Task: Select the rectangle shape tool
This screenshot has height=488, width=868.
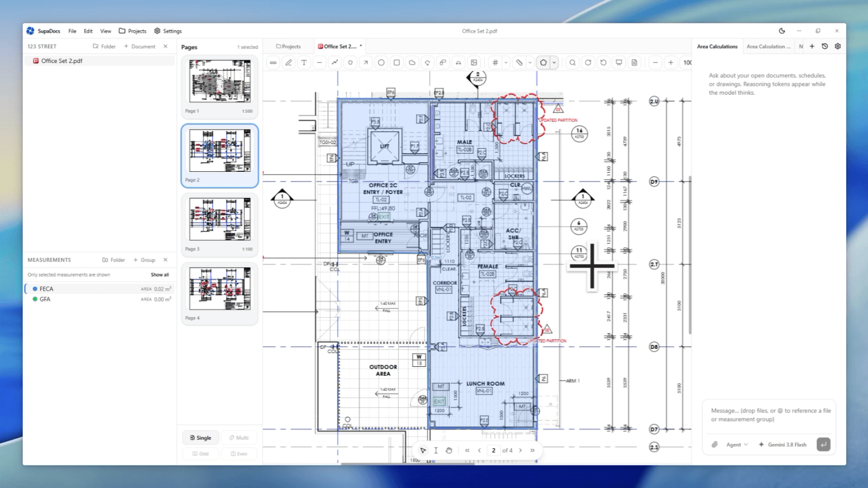Action: (x=397, y=63)
